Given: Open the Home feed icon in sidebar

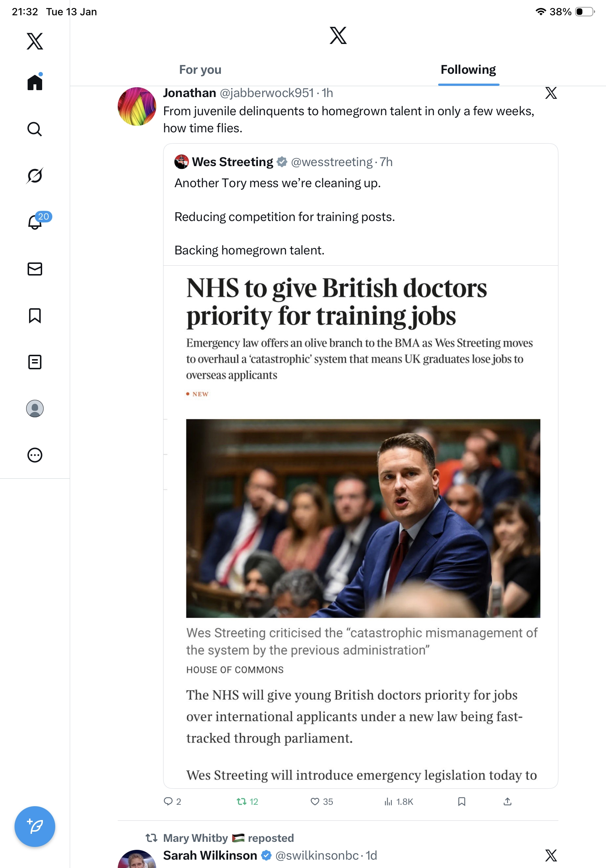Looking at the screenshot, I should pos(35,82).
